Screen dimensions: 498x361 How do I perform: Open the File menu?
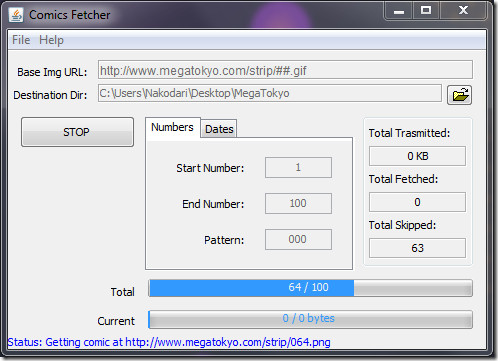point(21,40)
